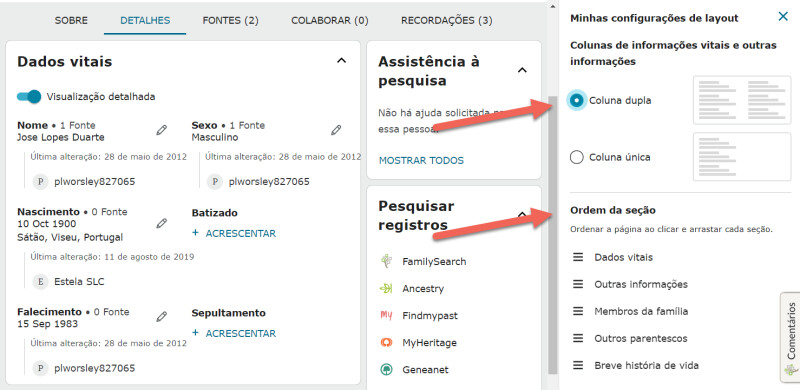The height and width of the screenshot is (390, 800).
Task: Grab the Breve história de vida handle
Action: coord(578,365)
